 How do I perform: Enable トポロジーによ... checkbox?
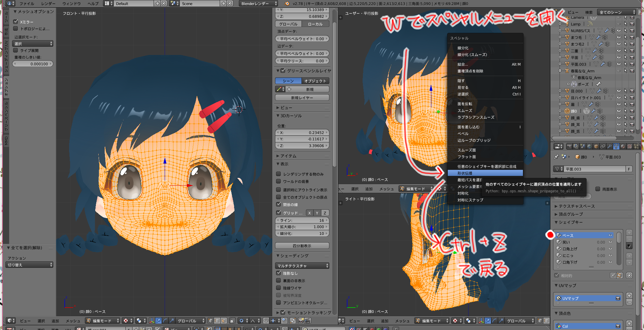tap(15, 28)
